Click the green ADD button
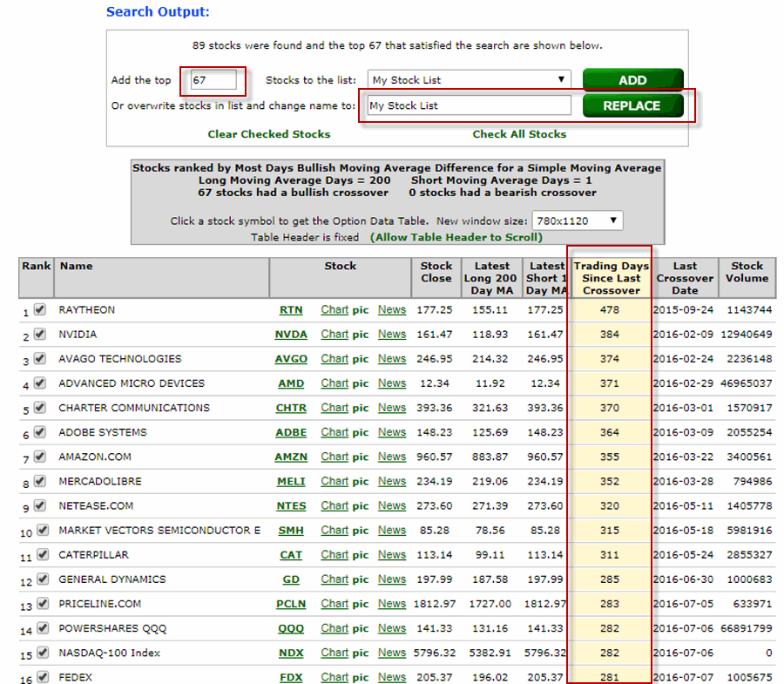Image resolution: width=784 pixels, height=684 pixels. [x=632, y=80]
